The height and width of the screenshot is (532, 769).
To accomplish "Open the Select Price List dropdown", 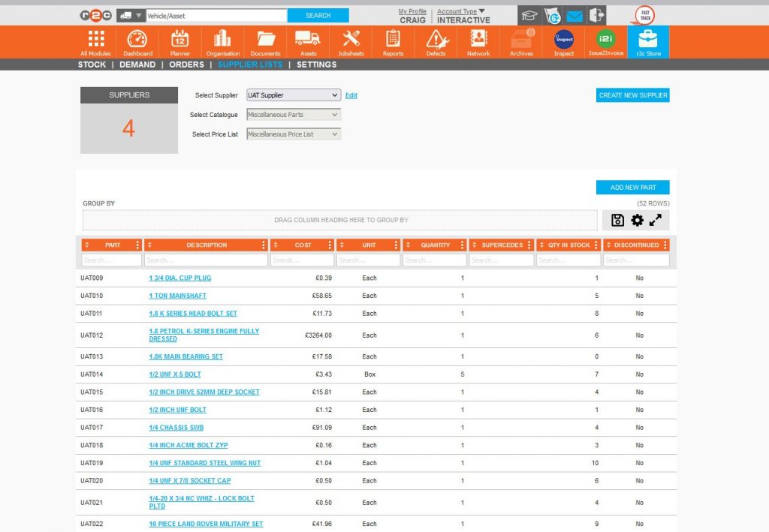I will [x=293, y=133].
